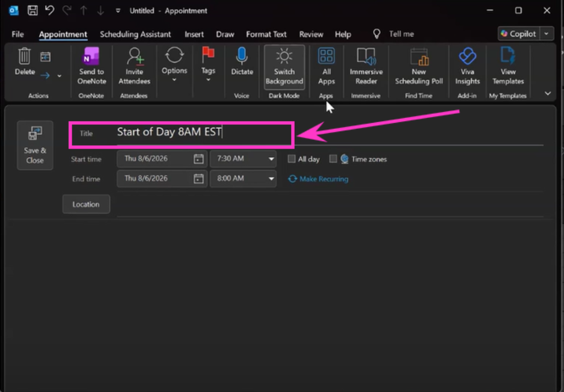
Task: Click the Start time date field
Action: coord(155,159)
